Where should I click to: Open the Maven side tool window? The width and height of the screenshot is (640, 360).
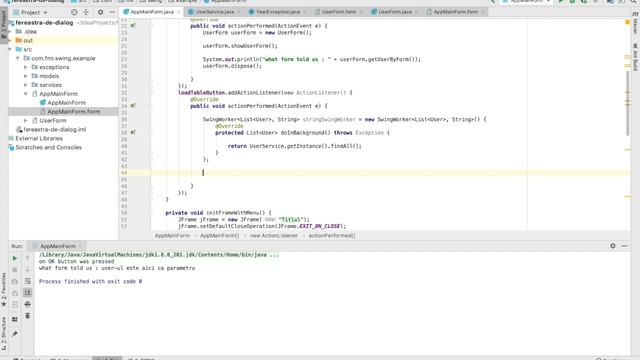click(636, 24)
